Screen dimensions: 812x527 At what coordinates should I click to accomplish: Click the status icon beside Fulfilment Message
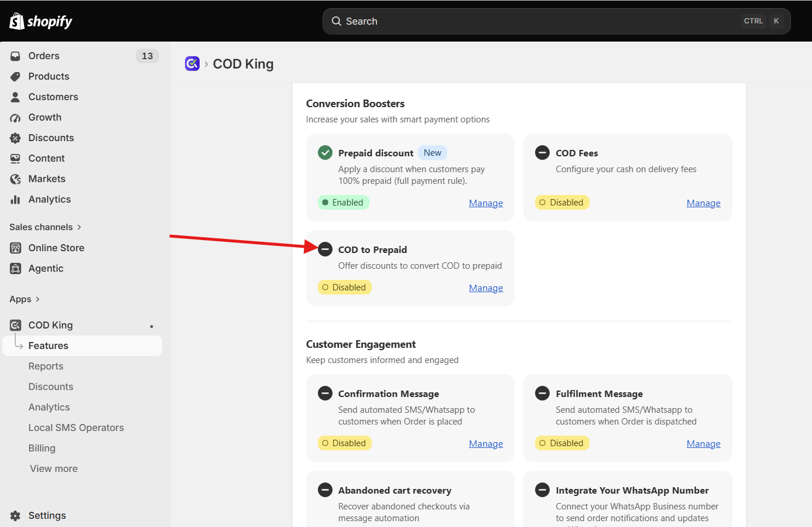[x=543, y=393]
